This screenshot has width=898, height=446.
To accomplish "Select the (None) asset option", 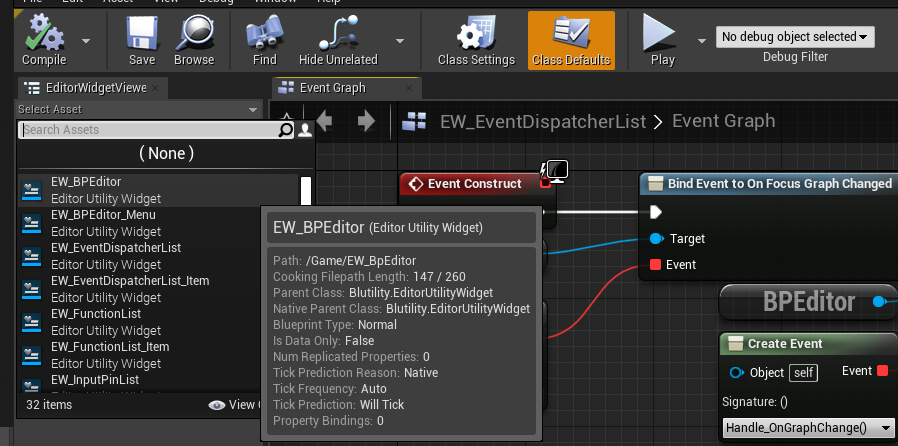I will pyautogui.click(x=167, y=153).
